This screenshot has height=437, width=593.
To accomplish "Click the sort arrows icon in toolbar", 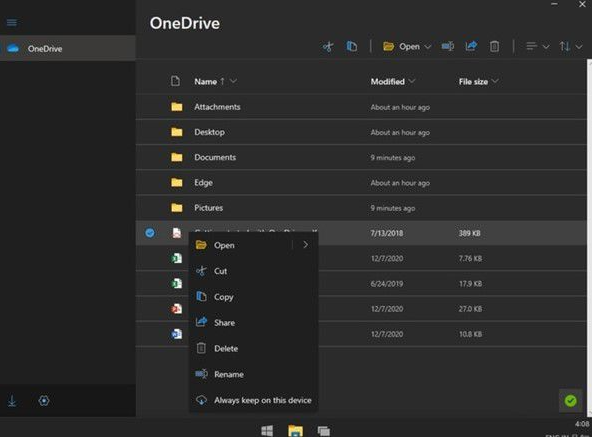I will coord(565,46).
